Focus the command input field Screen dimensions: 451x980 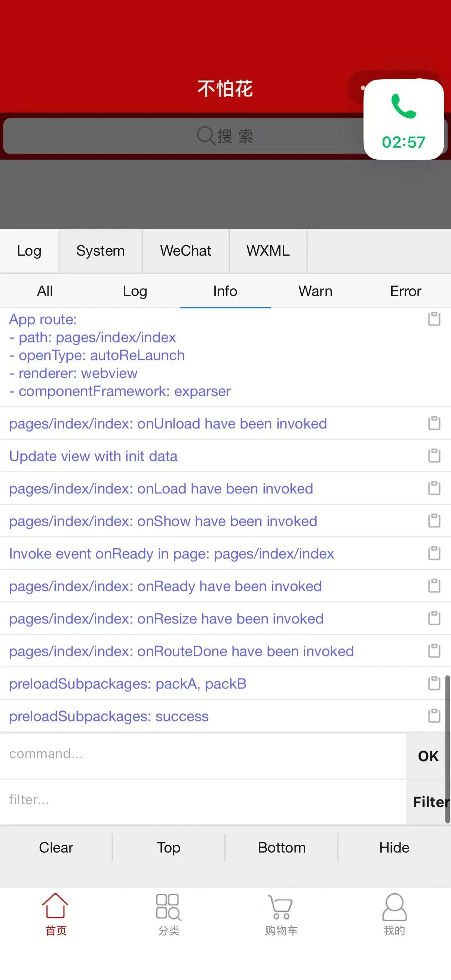(202, 754)
